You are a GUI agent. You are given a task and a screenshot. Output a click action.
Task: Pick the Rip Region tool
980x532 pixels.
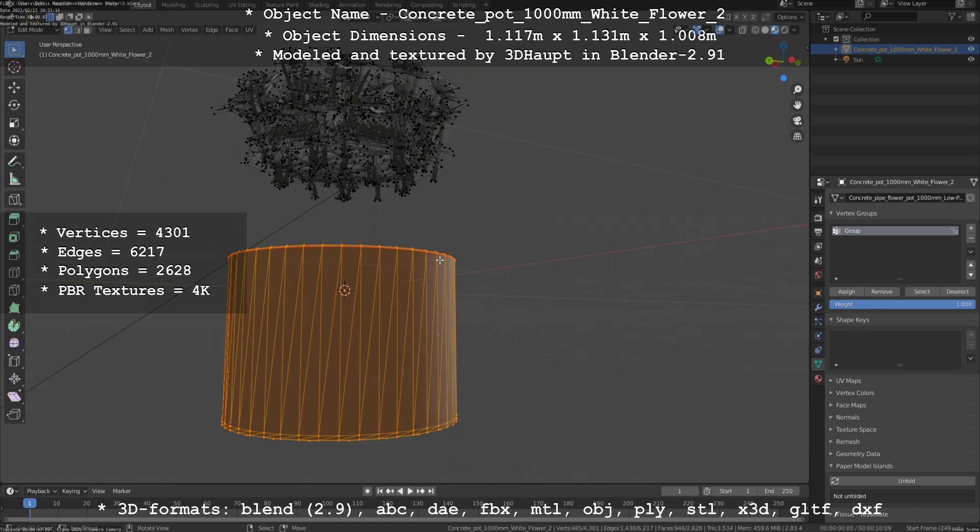[15, 414]
